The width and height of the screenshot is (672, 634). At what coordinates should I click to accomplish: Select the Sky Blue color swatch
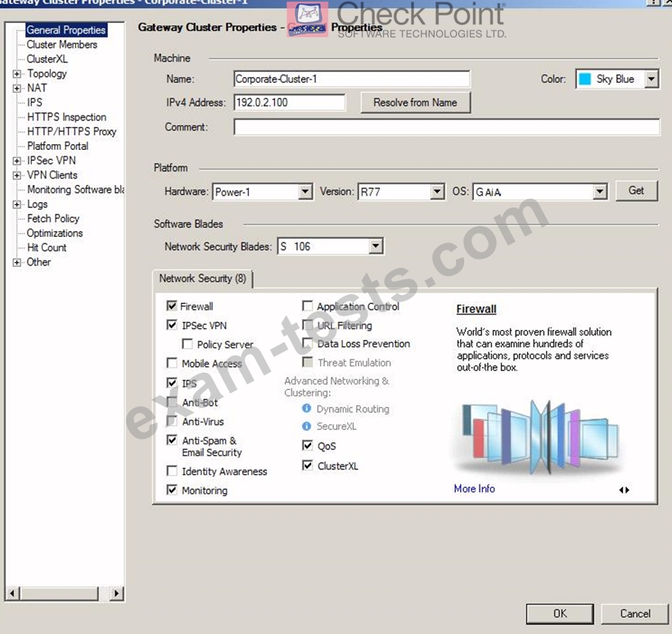click(584, 79)
